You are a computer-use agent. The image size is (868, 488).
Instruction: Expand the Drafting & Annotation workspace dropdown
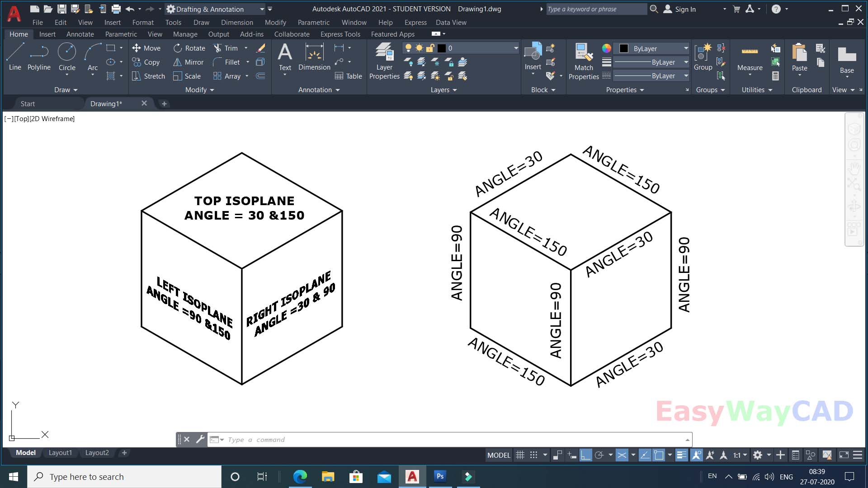262,9
